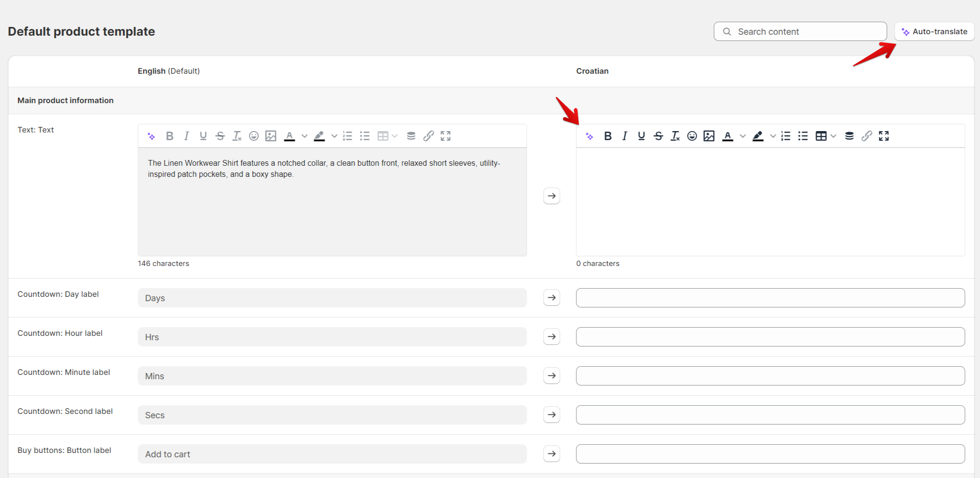Click Strikethrough icon in English editor toolbar
The height and width of the screenshot is (478, 980).
[x=220, y=136]
